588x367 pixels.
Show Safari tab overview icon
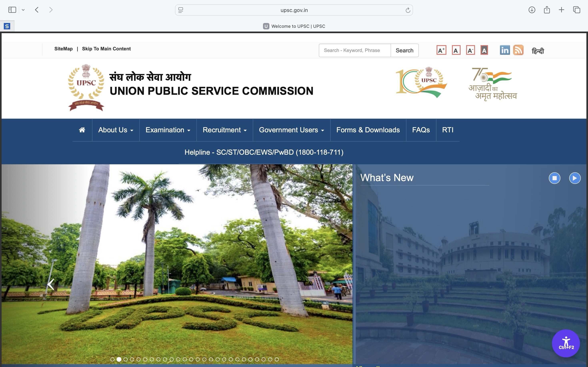point(576,10)
